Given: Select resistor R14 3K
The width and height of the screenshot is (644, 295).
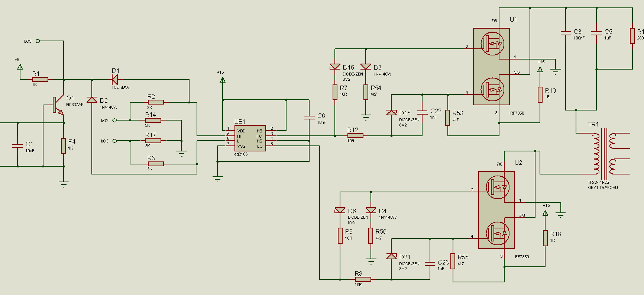Looking at the screenshot, I should [153, 120].
